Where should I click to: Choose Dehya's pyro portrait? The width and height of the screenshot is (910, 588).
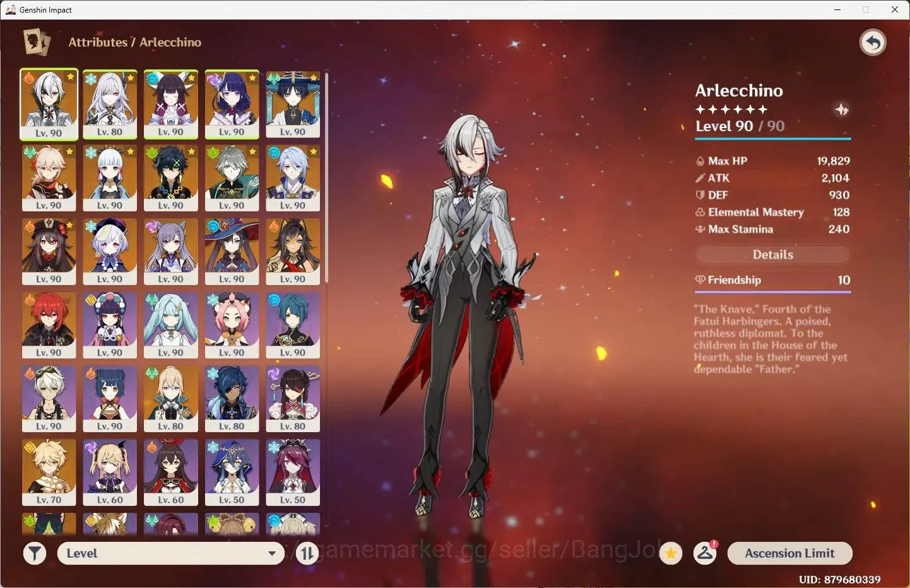(x=293, y=252)
